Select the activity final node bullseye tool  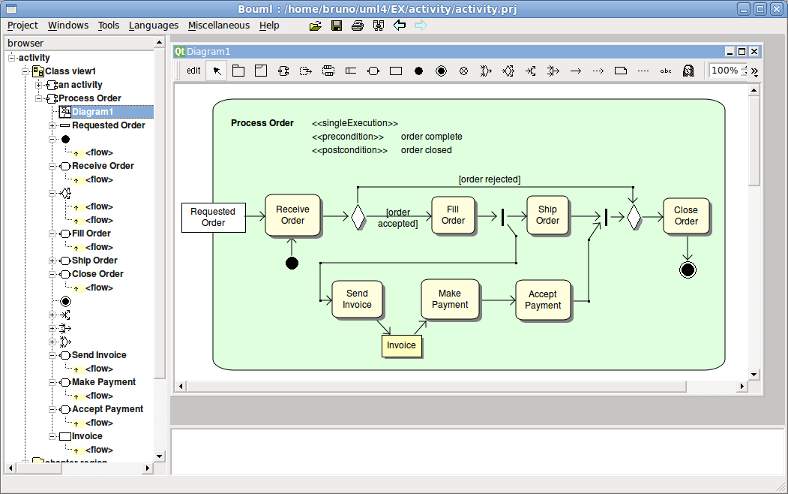[x=440, y=71]
